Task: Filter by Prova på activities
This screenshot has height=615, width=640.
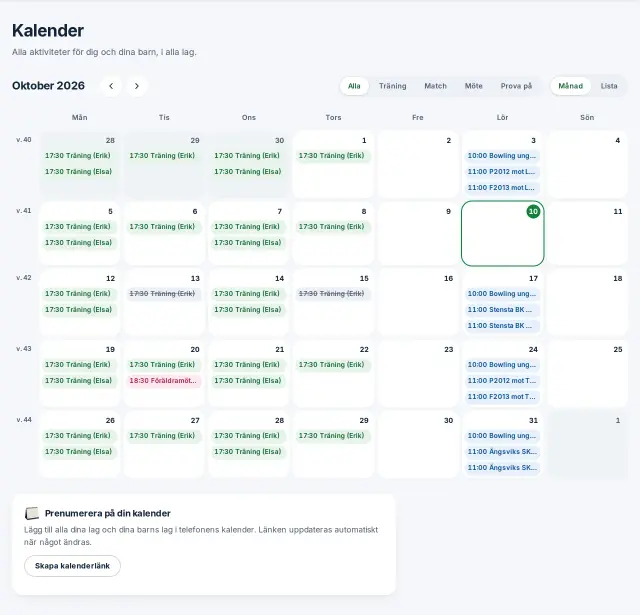Action: pyautogui.click(x=516, y=86)
